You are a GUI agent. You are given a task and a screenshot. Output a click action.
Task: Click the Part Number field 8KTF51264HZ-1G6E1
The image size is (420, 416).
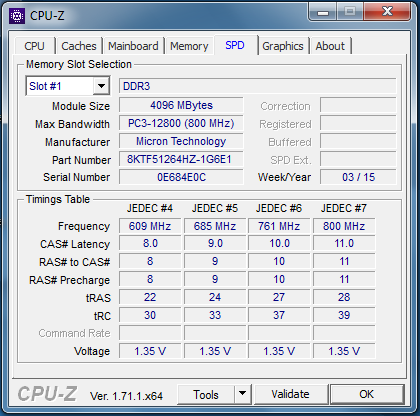point(181,159)
